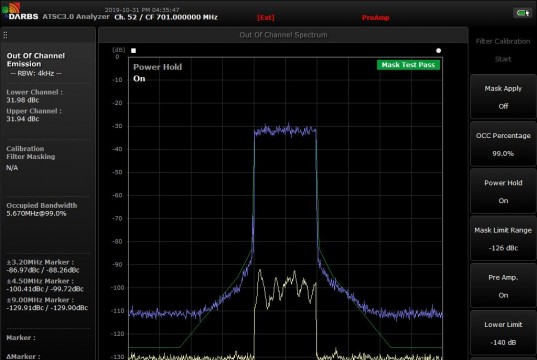Select the Out Of Channel Spectrum title tab
Image resolution: width=537 pixels, height=360 pixels.
pos(283,35)
